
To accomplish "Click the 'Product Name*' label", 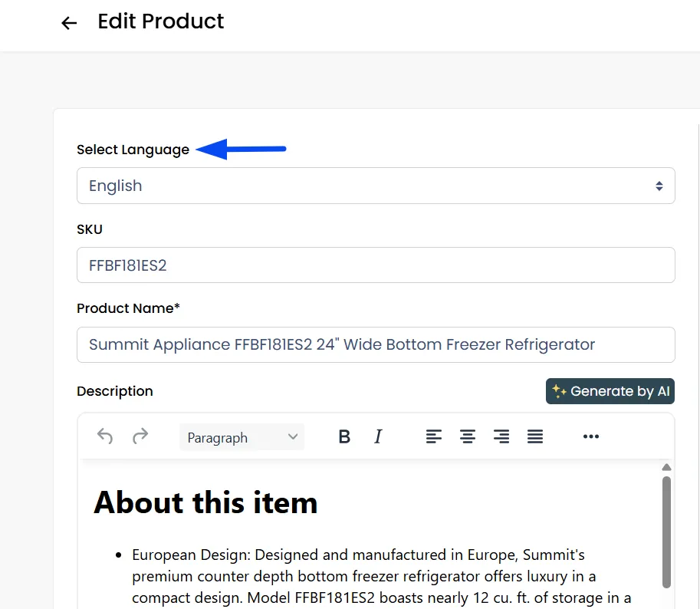I will [x=128, y=308].
